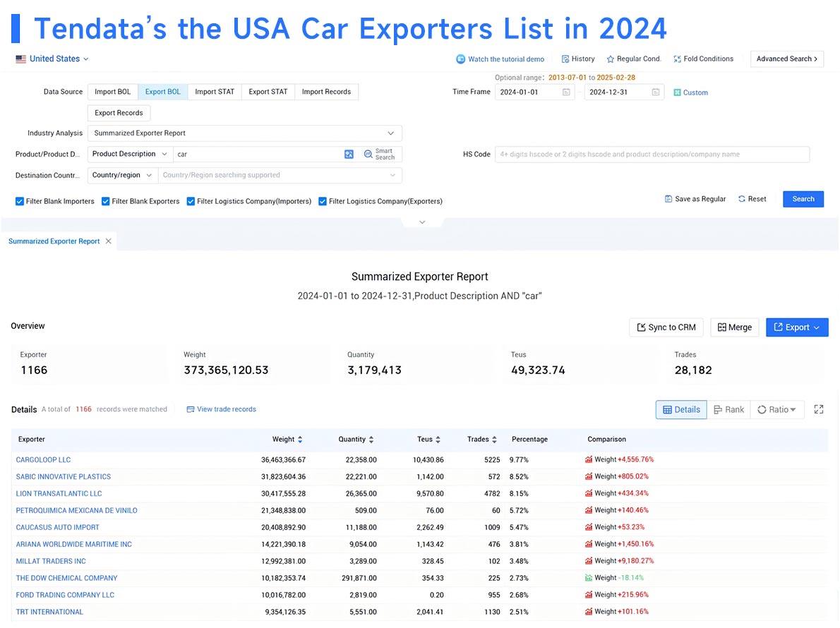Click the end date 2024-12-31 field
The image size is (840, 628).
click(x=624, y=92)
